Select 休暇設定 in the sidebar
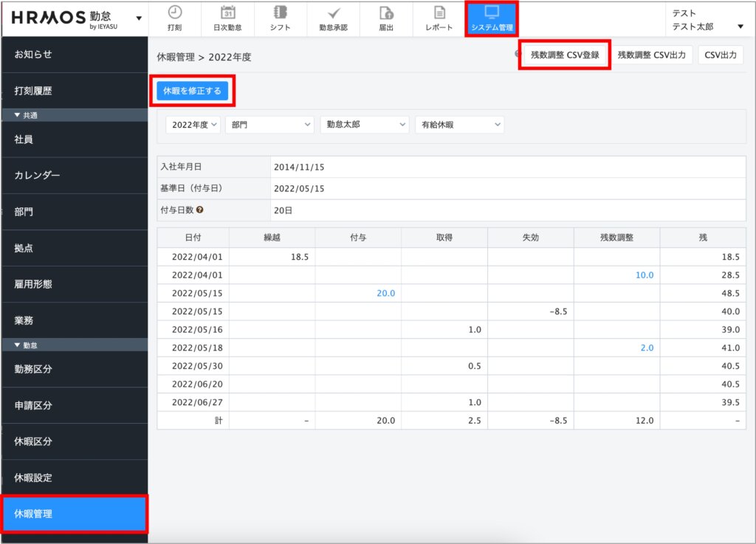Screen dimensions: 756x544 (x=74, y=478)
